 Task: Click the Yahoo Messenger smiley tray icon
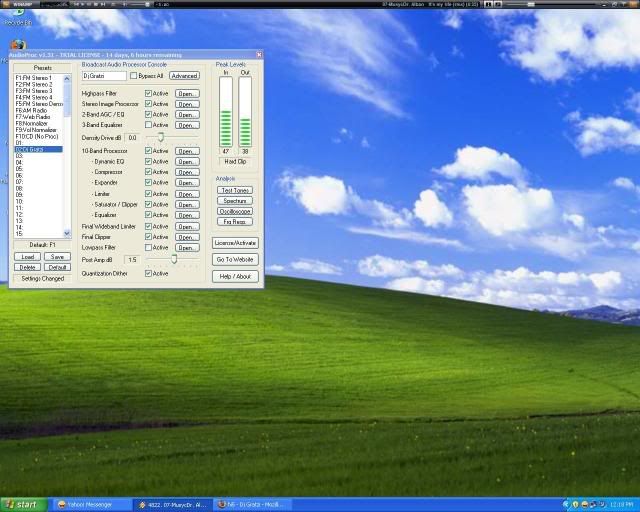tap(584, 505)
